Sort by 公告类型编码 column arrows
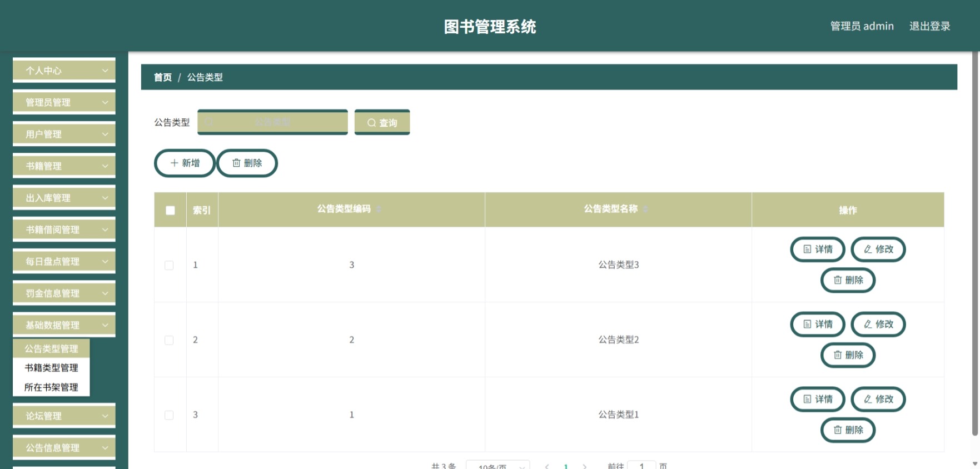 (x=379, y=209)
